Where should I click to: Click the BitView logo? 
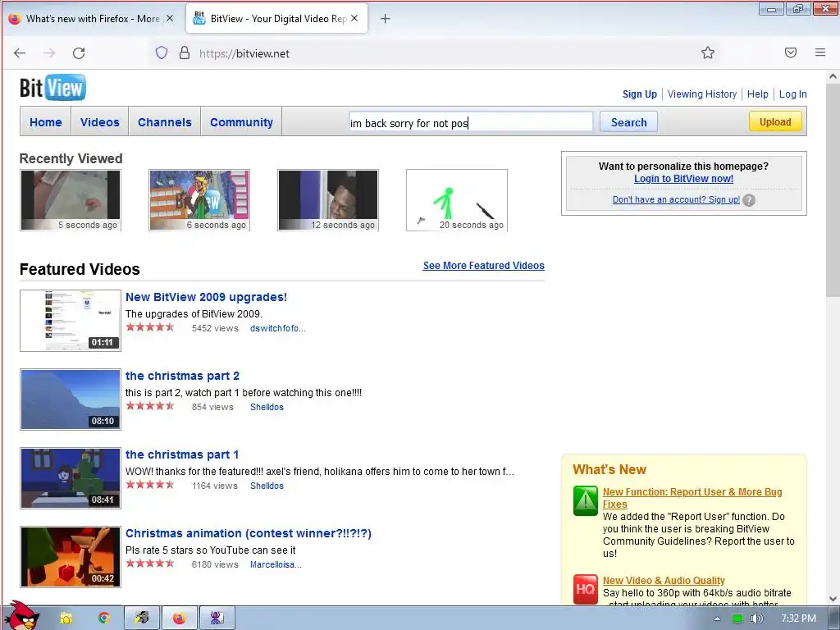(52, 88)
